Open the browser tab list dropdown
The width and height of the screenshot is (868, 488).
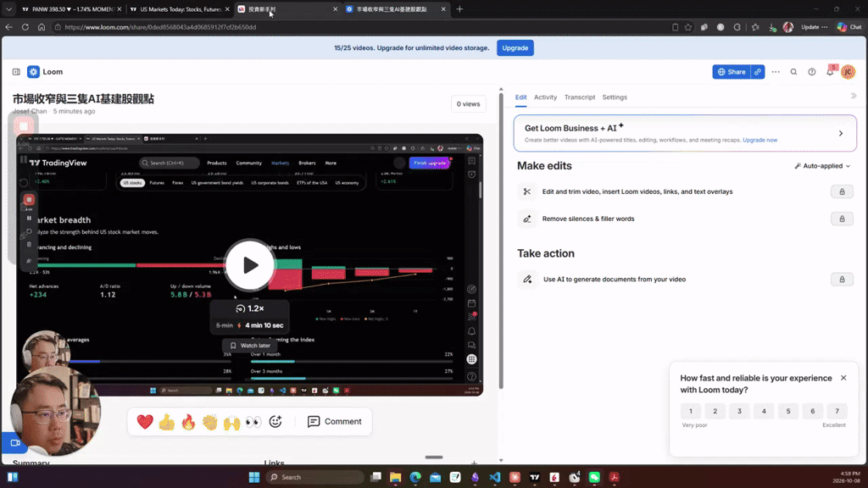pos(8,9)
